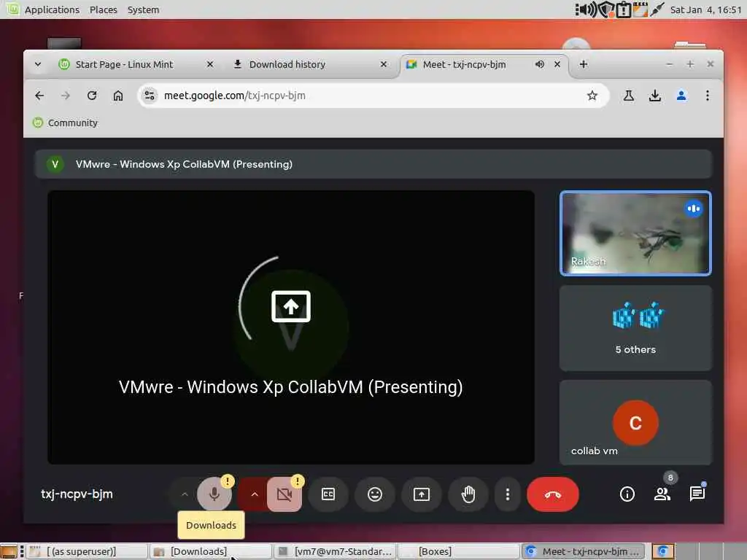Switch to the [Downloads] taskbar window
This screenshot has width=747, height=560.
coord(210,551)
